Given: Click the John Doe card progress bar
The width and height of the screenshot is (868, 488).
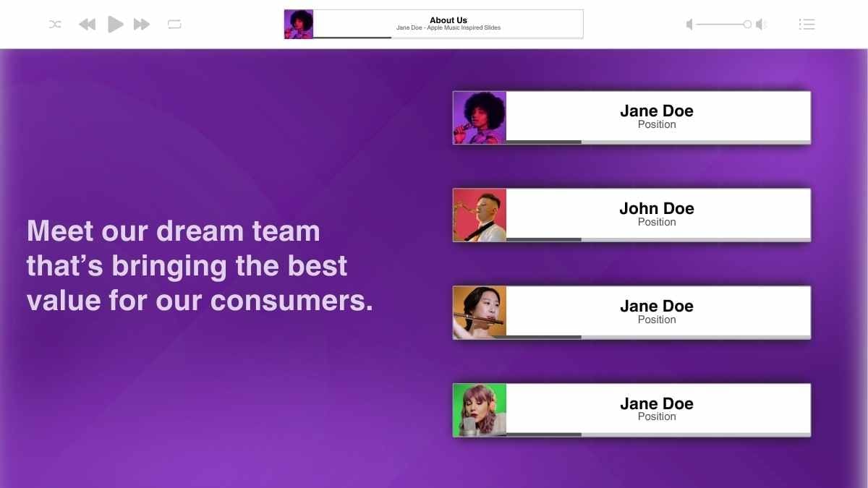Looking at the screenshot, I should point(658,239).
